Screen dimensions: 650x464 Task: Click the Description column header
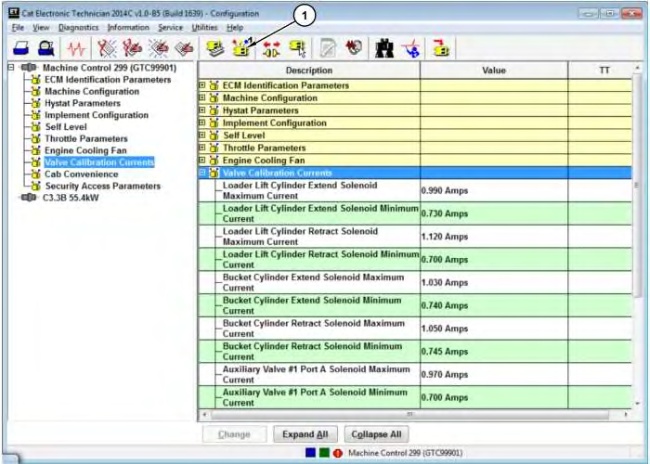309,70
